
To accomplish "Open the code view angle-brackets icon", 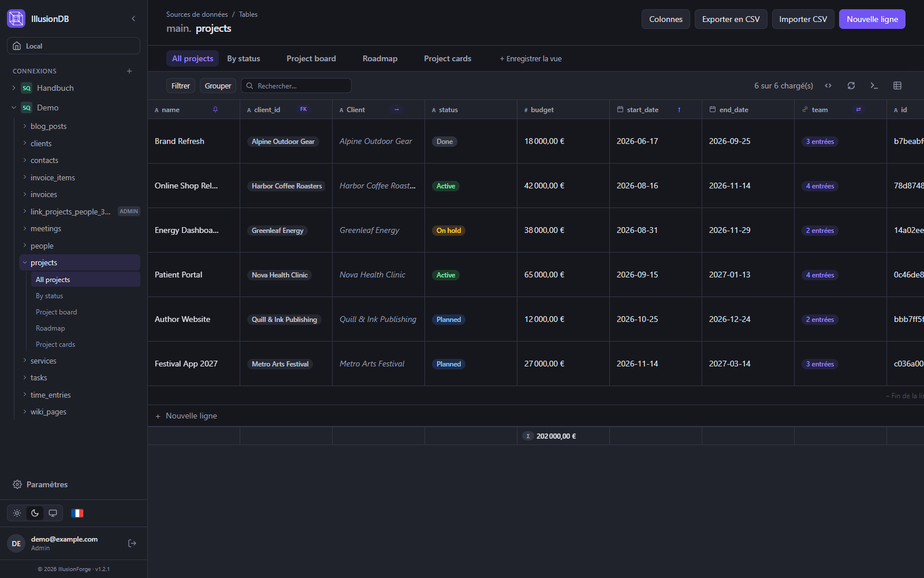I will (x=828, y=86).
